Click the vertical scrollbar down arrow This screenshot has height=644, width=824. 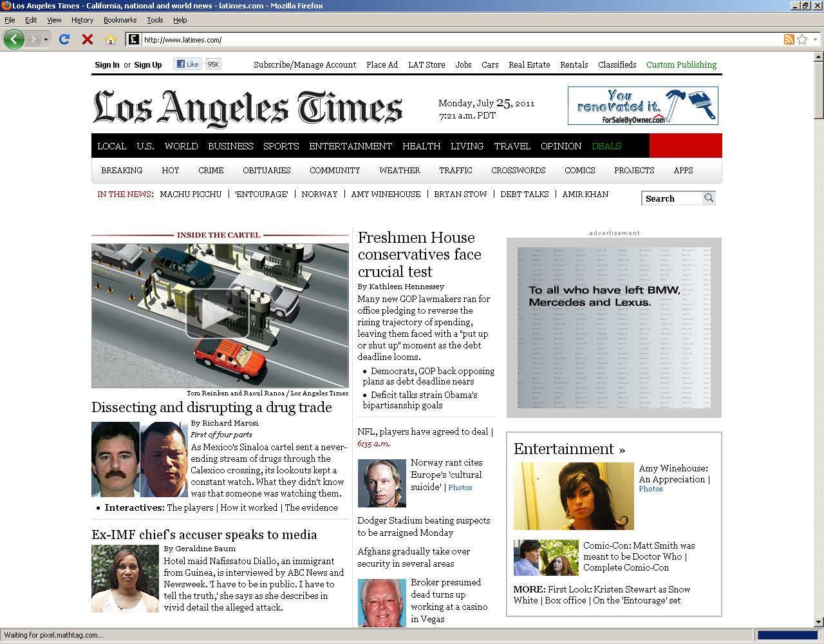pyautogui.click(x=819, y=622)
